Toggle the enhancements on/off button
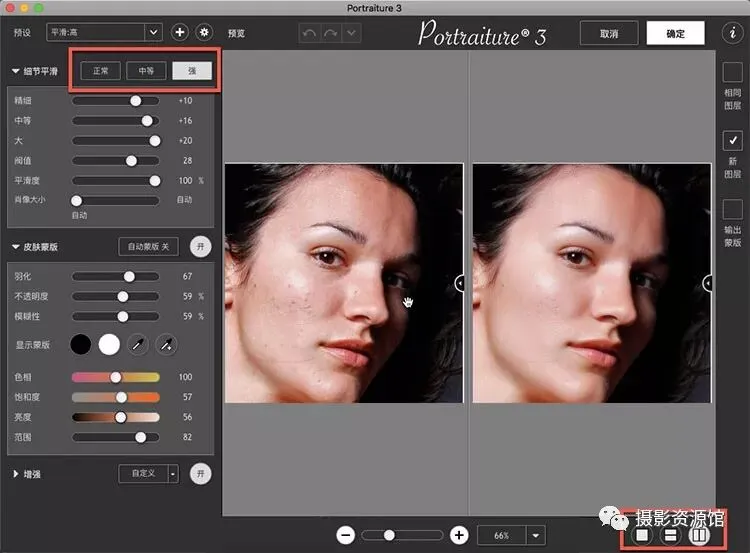 [200, 474]
